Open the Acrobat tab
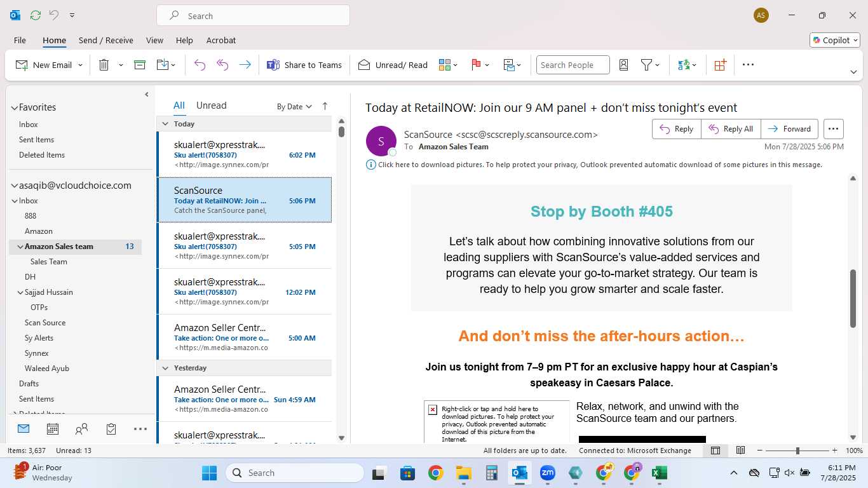The height and width of the screenshot is (488, 868). (x=221, y=40)
